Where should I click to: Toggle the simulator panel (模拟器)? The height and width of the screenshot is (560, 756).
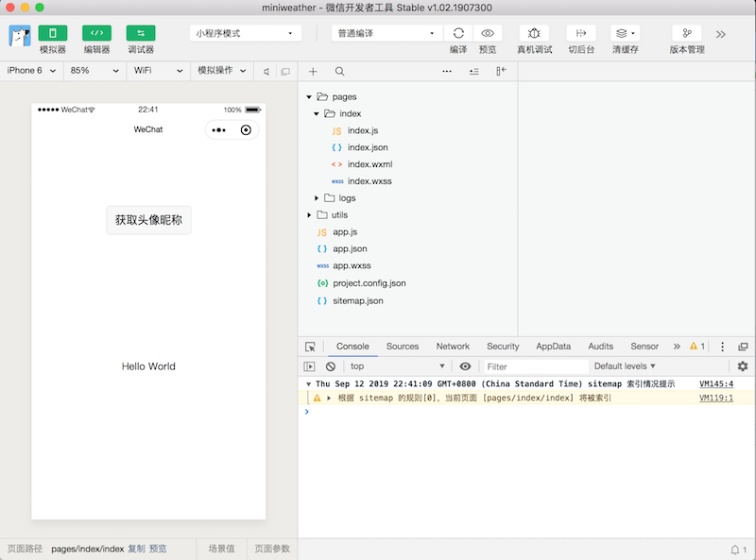[x=53, y=33]
